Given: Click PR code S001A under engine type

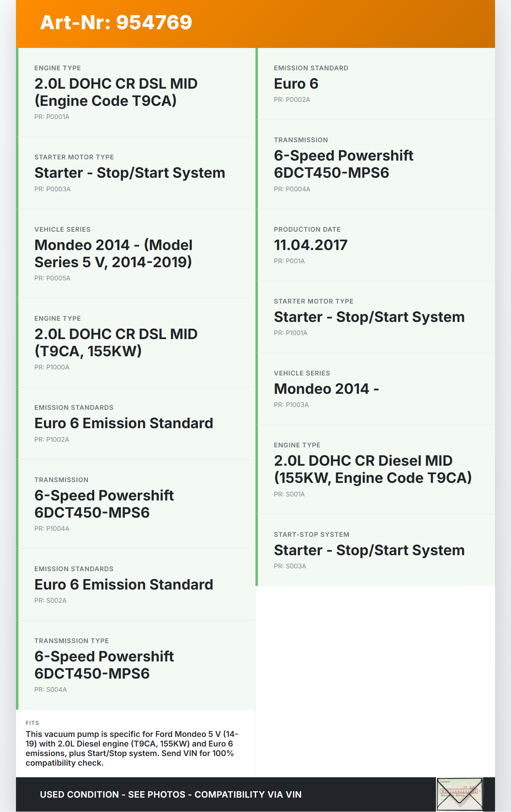Looking at the screenshot, I should pos(289,494).
